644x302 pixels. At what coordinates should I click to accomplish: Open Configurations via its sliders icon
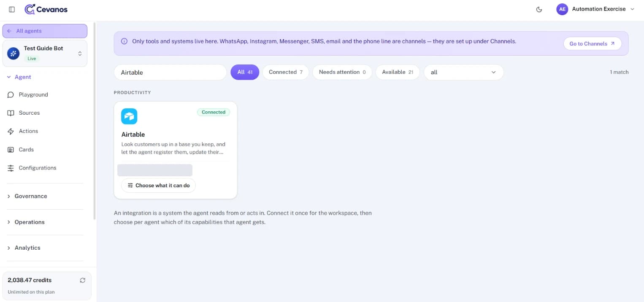point(11,168)
